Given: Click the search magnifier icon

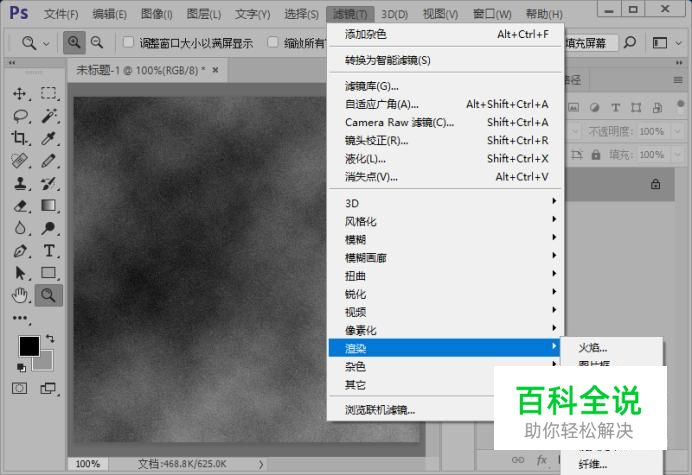Looking at the screenshot, I should (630, 43).
